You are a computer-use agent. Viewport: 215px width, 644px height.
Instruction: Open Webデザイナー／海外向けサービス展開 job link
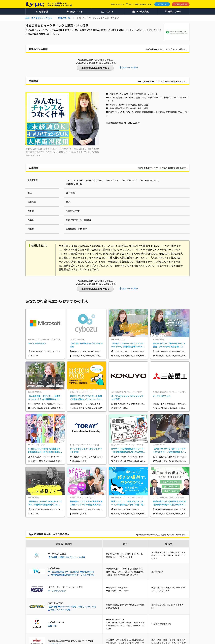[x=169, y=345]
